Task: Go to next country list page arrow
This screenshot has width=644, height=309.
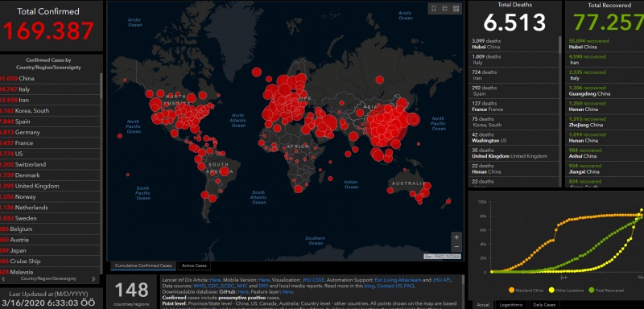Action: 93,279
